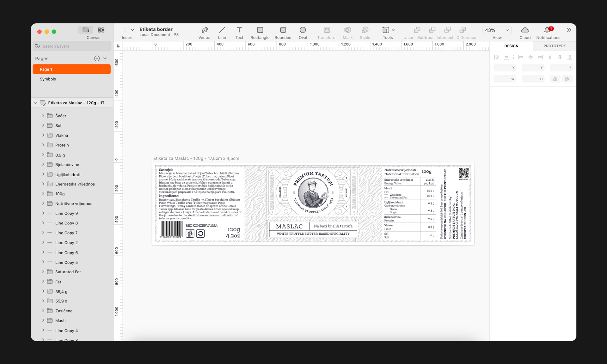Add a new page with the plus button
The width and height of the screenshot is (607, 364).
[97, 58]
